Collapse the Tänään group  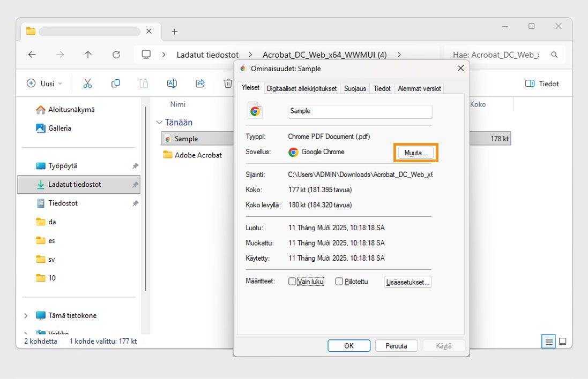click(159, 123)
